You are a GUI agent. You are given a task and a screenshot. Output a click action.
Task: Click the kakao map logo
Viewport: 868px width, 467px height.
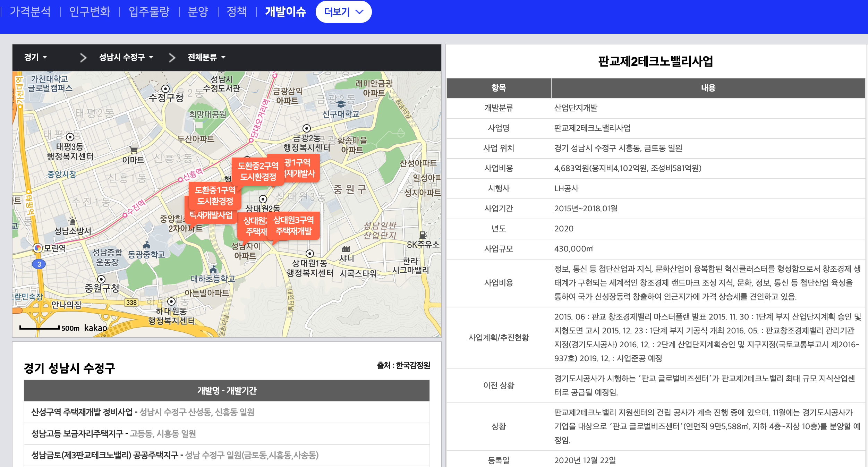95,328
